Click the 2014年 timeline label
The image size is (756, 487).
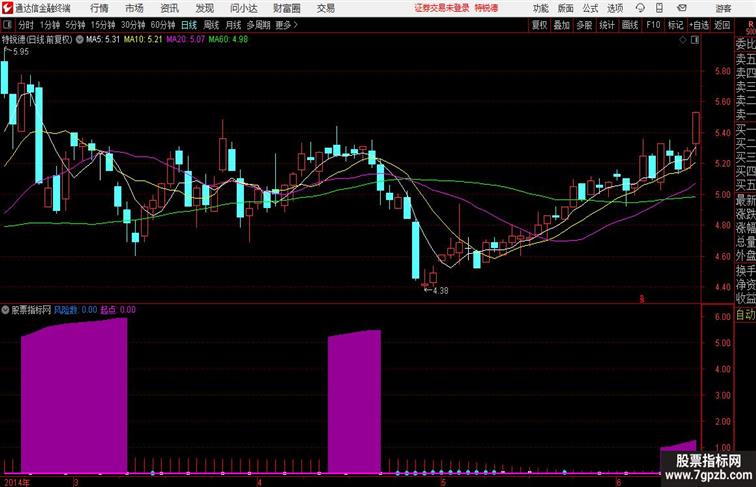point(17,482)
